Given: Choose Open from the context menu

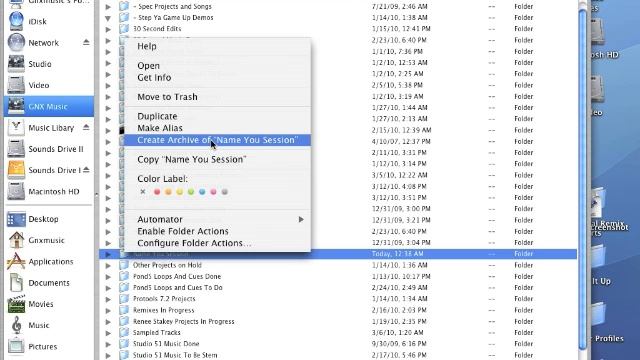Looking at the screenshot, I should (217, 66).
